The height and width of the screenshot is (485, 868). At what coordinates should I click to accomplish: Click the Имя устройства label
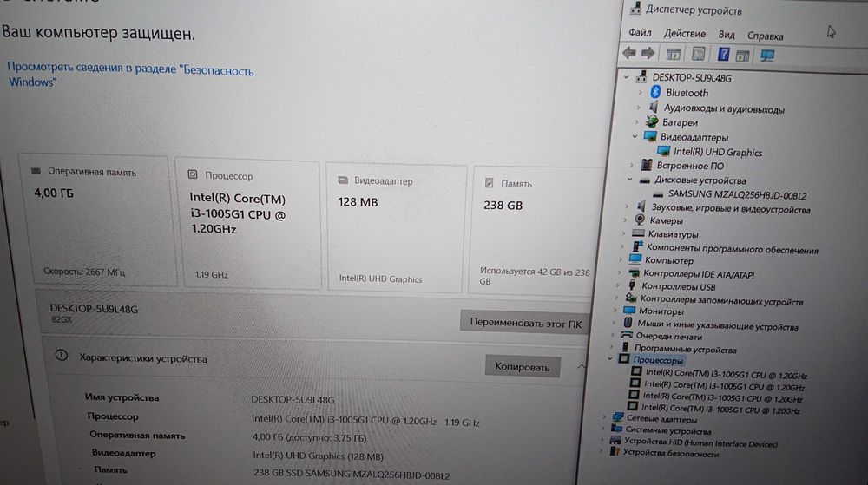pyautogui.click(x=122, y=397)
